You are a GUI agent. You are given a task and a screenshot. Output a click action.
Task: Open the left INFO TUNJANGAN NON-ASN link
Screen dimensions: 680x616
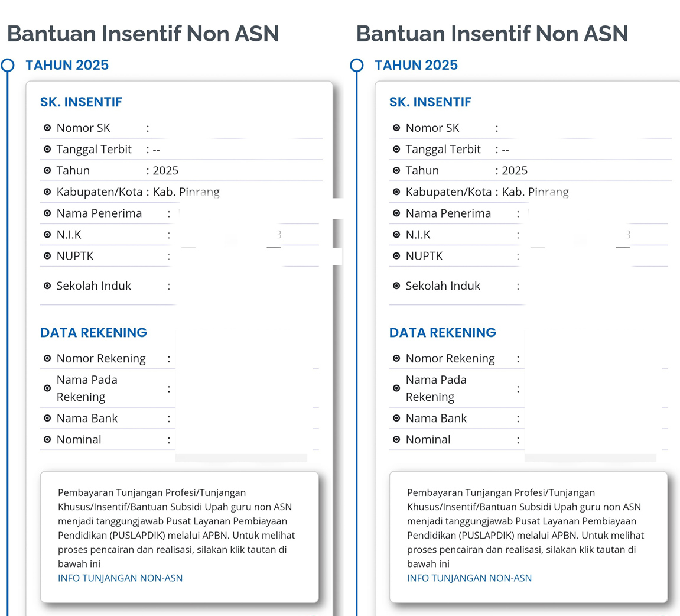tap(120, 578)
